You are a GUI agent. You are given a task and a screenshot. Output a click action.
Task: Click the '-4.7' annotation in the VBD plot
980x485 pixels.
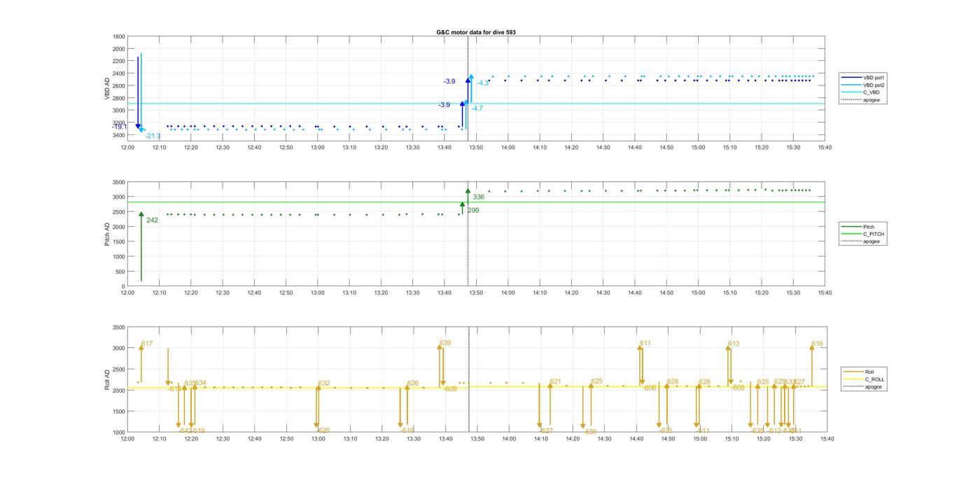(477, 108)
